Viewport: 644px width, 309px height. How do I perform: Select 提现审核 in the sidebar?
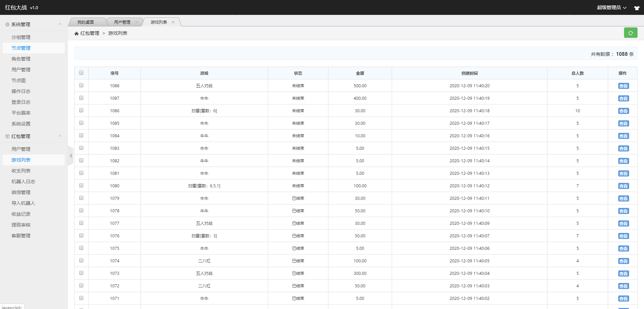click(x=21, y=224)
